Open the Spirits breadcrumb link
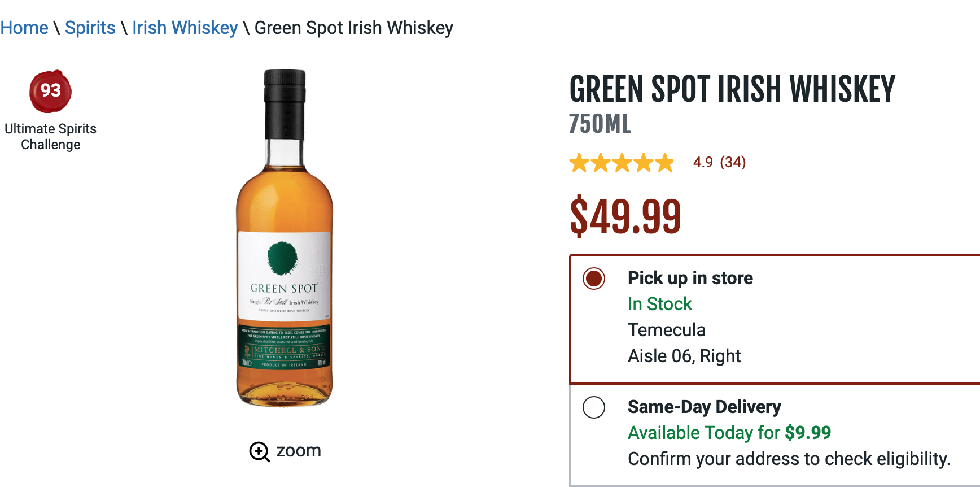This screenshot has width=980, height=487. [90, 28]
